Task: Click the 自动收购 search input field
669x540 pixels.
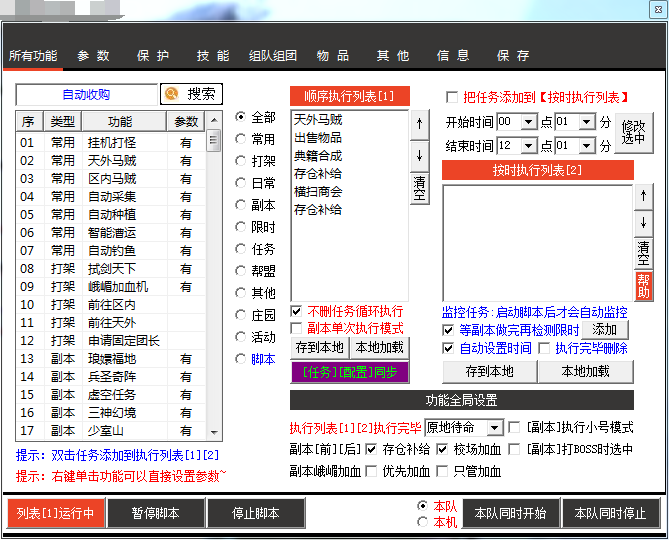Action: pos(87,94)
